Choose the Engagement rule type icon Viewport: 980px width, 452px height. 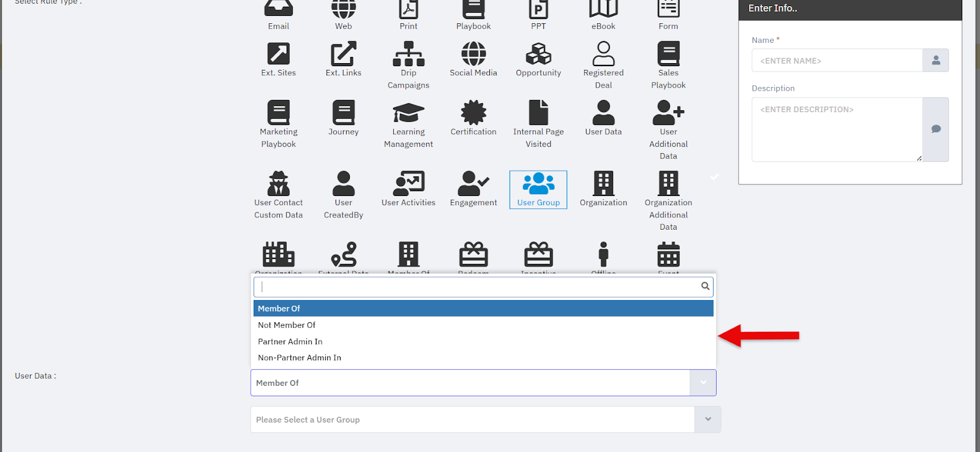[x=473, y=184]
